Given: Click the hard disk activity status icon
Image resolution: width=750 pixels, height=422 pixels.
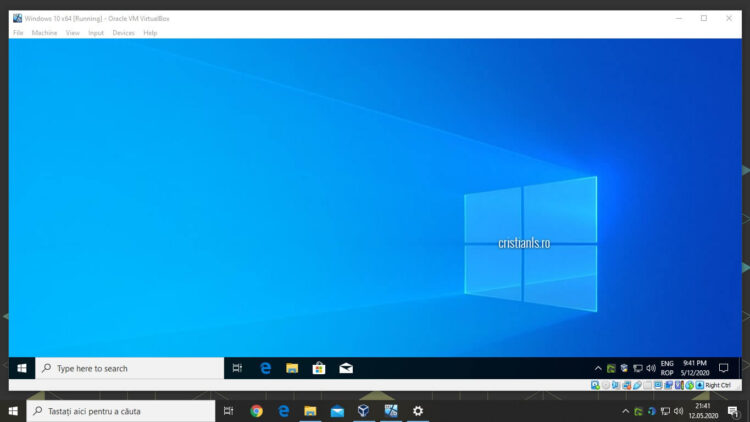Looking at the screenshot, I should point(595,385).
